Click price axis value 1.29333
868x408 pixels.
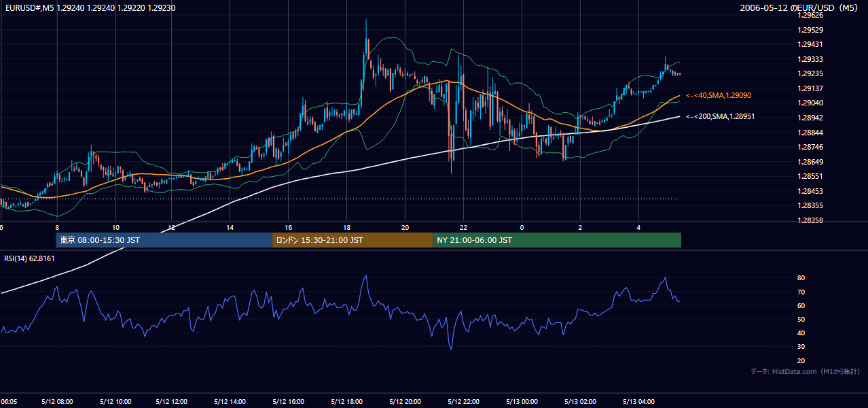pos(810,59)
